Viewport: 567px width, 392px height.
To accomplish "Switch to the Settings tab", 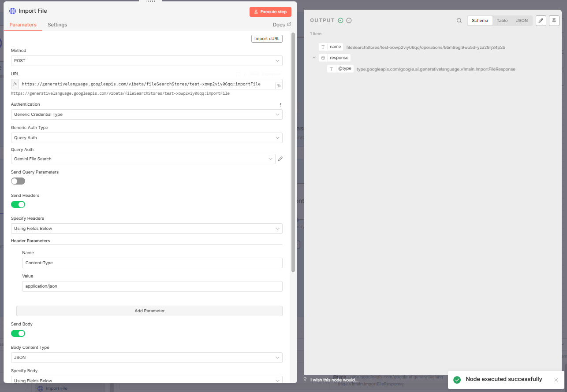I will point(57,25).
